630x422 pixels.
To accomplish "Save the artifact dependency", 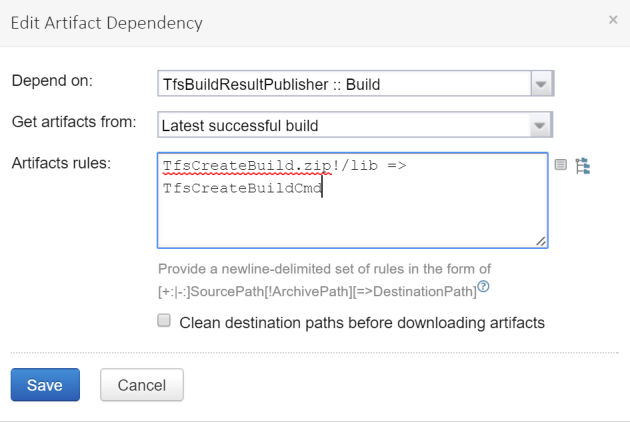I will click(44, 385).
